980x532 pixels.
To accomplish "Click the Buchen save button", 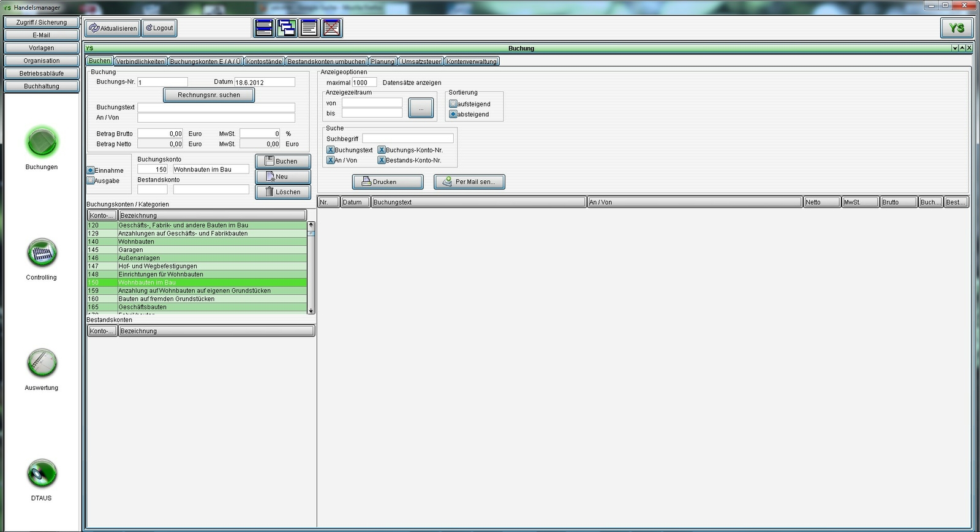I will pos(282,161).
